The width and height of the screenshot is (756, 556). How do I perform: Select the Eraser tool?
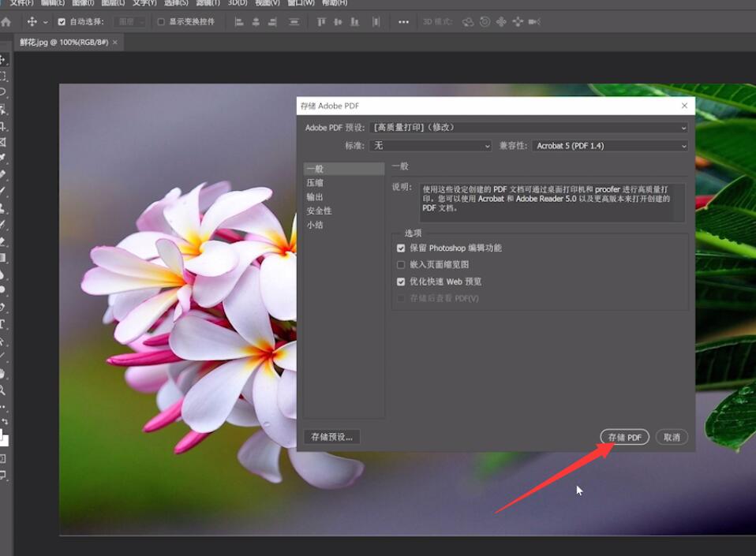pyautogui.click(x=3, y=241)
